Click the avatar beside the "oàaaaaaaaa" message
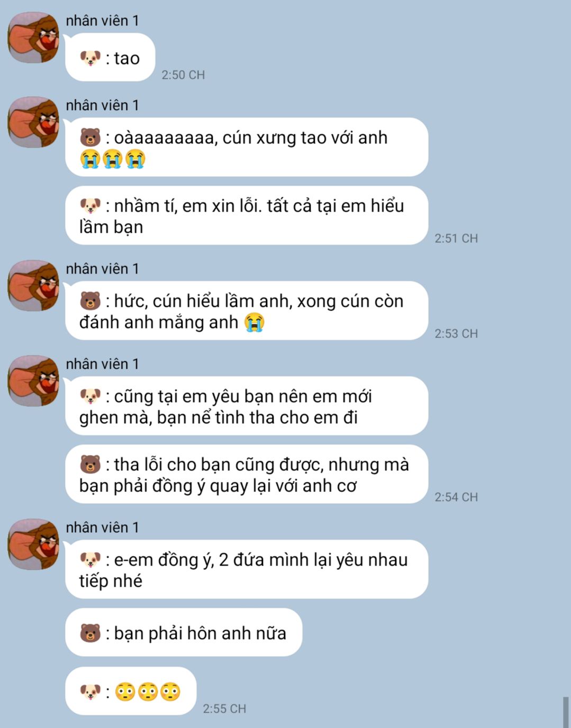The image size is (571, 728). tap(33, 122)
